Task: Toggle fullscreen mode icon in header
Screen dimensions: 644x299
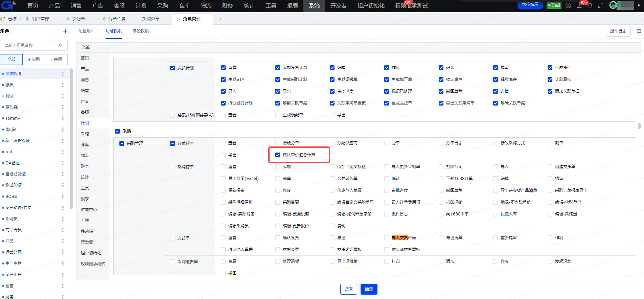Action: pos(601,5)
